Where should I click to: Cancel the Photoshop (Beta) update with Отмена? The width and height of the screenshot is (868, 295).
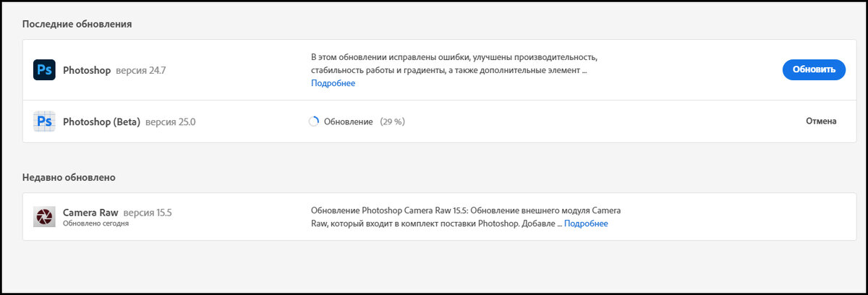pos(821,121)
